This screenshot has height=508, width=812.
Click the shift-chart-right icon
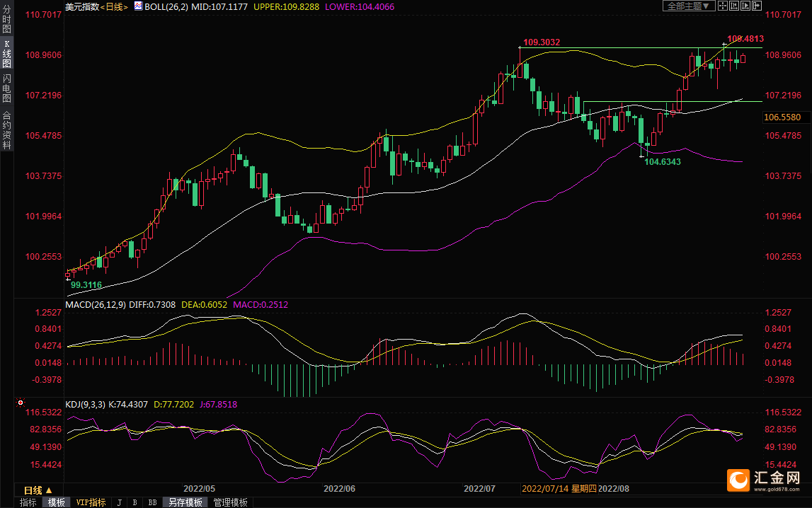point(757,6)
